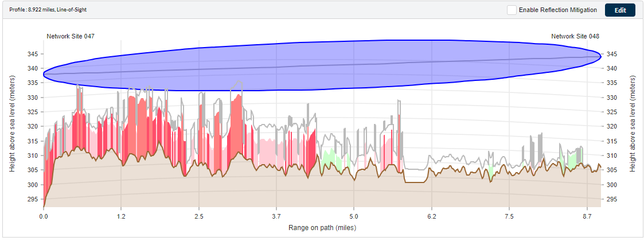The height and width of the screenshot is (241, 644).
Task: Enable the Reflection Mitigation checkbox
Action: tap(512, 10)
